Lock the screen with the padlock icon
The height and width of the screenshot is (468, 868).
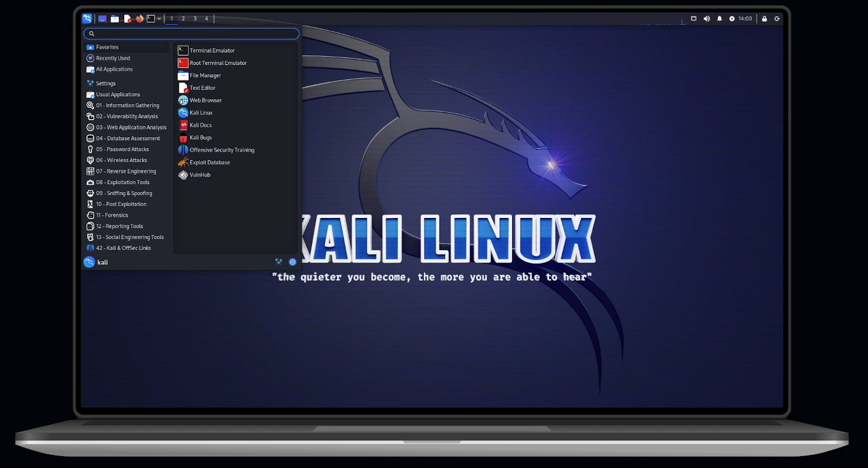coord(764,19)
